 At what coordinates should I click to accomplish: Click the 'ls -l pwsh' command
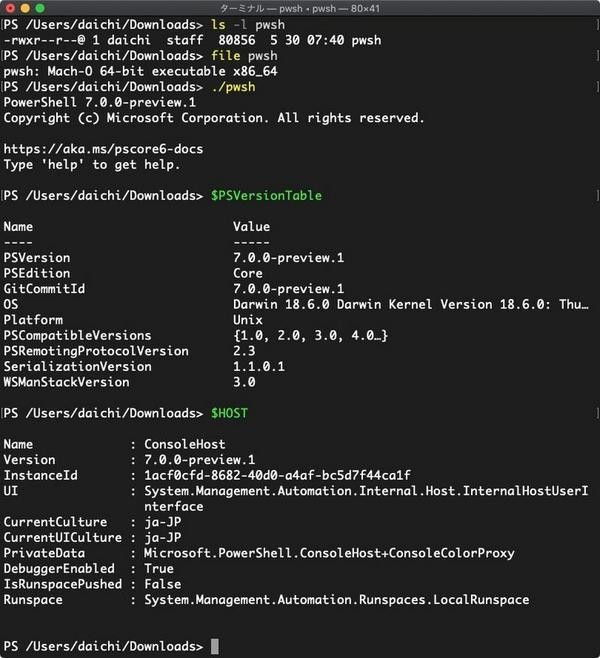click(x=248, y=25)
